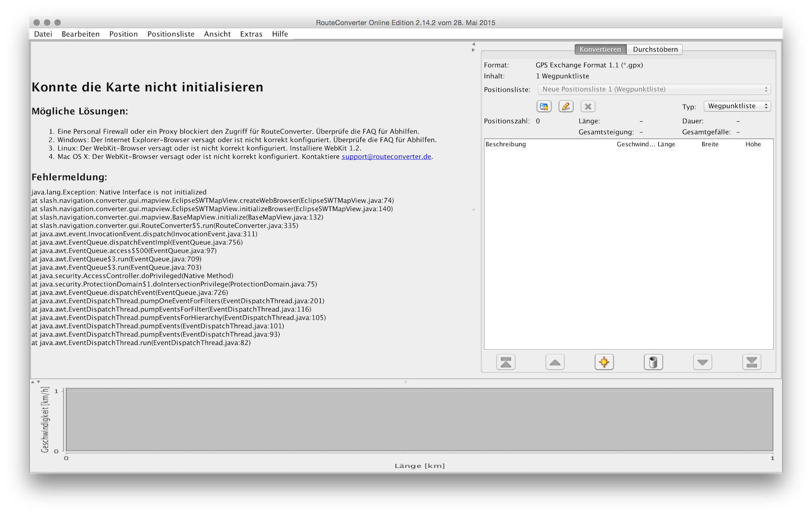
Task: Click the support@routeconverter.de email link
Action: (x=386, y=157)
